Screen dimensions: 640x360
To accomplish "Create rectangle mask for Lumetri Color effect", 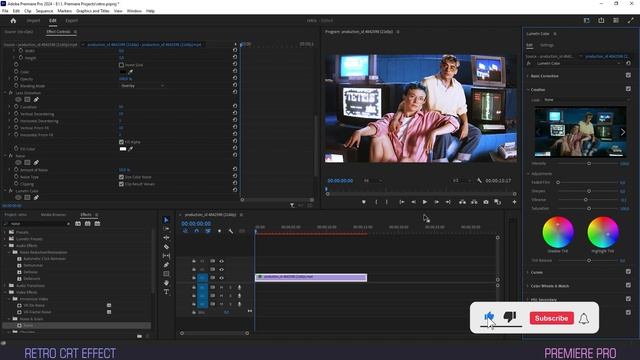I will (x=27, y=198).
